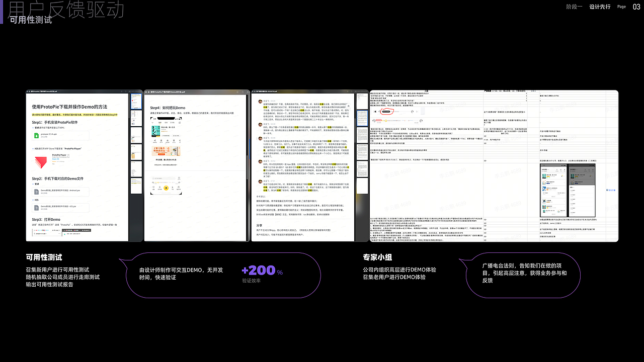The height and width of the screenshot is (362, 644).
Task: Select sixth page thumbnail in ProtoPie PDF sidebar
Action: click(136, 186)
